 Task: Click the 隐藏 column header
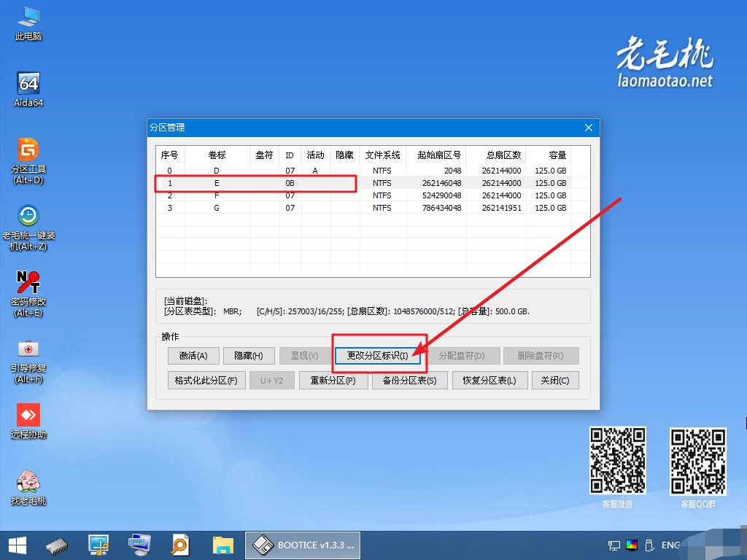344,155
